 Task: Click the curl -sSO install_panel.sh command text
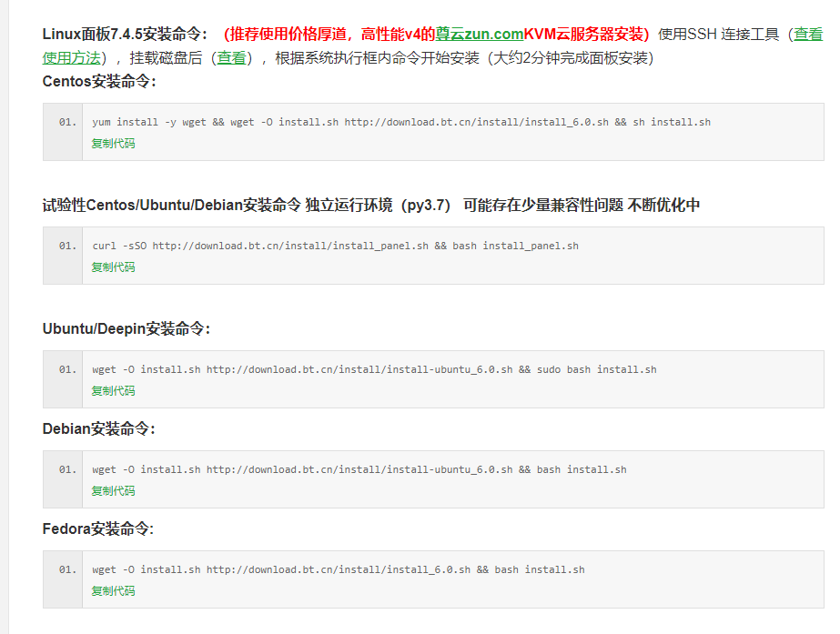[x=335, y=246]
